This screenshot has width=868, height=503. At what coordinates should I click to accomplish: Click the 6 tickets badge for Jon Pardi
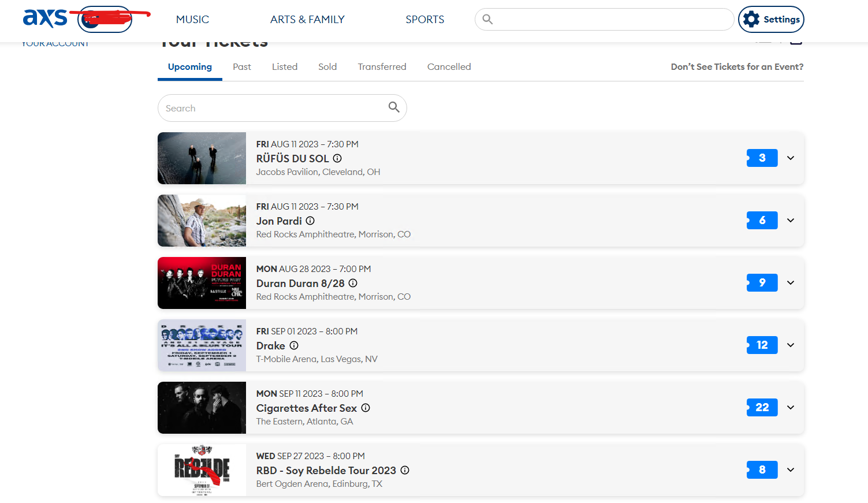click(x=762, y=220)
